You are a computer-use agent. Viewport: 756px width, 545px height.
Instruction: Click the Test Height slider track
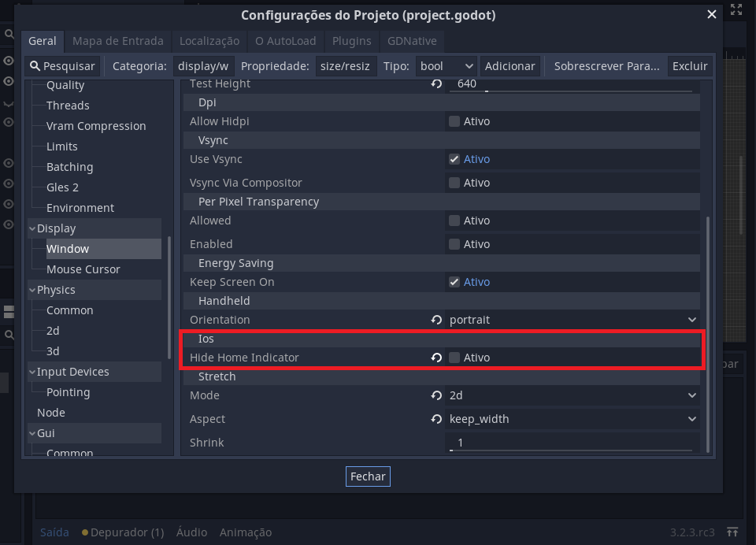click(572, 91)
